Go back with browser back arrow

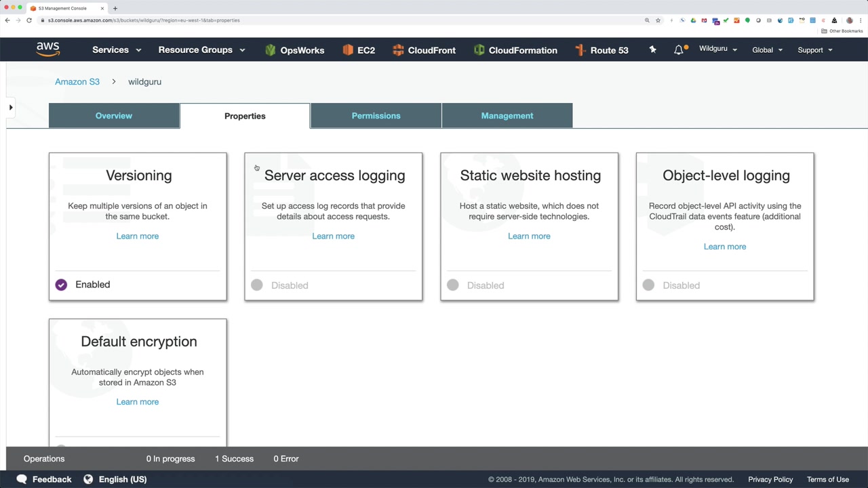[7, 20]
